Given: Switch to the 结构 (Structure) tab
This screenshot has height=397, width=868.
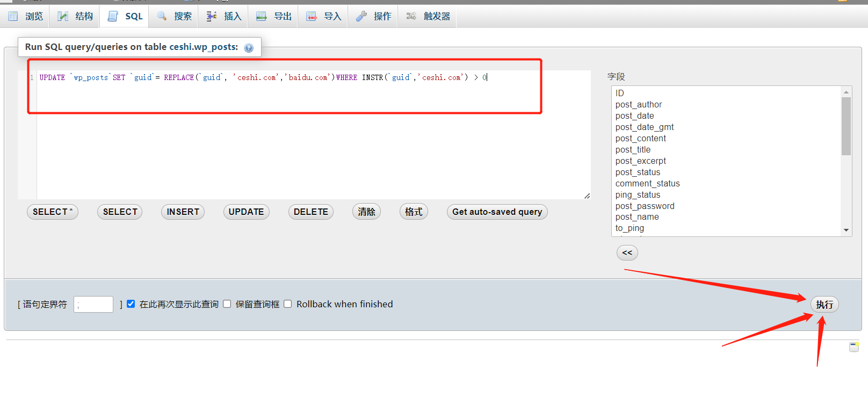Looking at the screenshot, I should [x=75, y=16].
